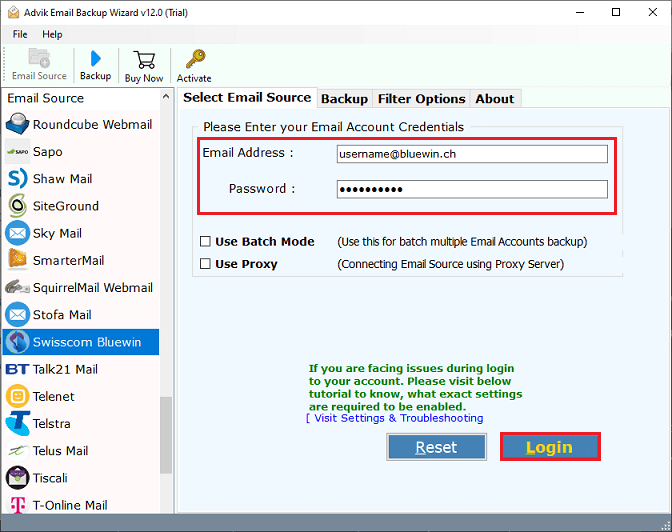The image size is (672, 532).
Task: Click the Email Address input field
Action: 472,154
